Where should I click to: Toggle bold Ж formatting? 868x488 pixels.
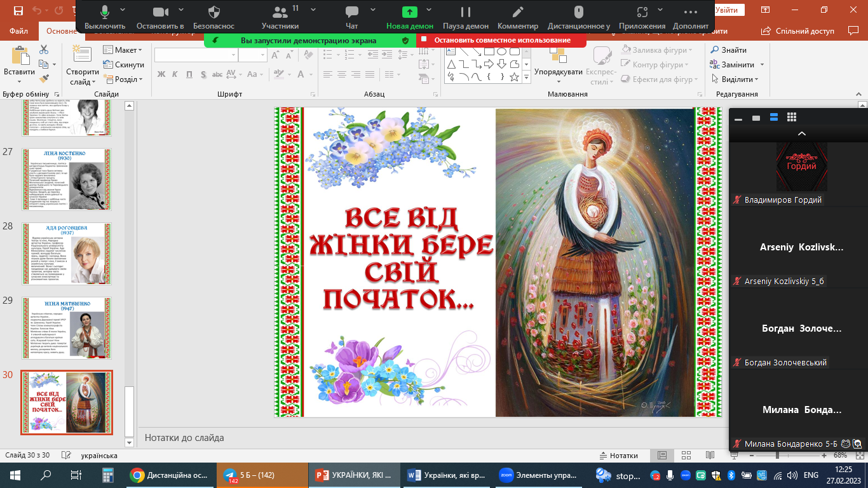click(x=161, y=74)
